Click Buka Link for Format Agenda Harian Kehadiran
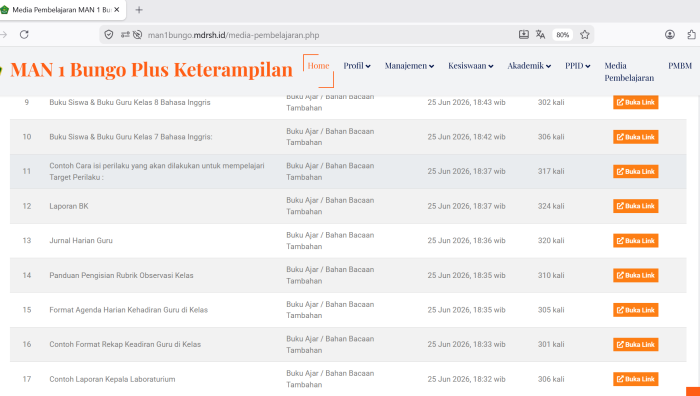Viewport: 700px width, 396px height. pyautogui.click(x=635, y=310)
